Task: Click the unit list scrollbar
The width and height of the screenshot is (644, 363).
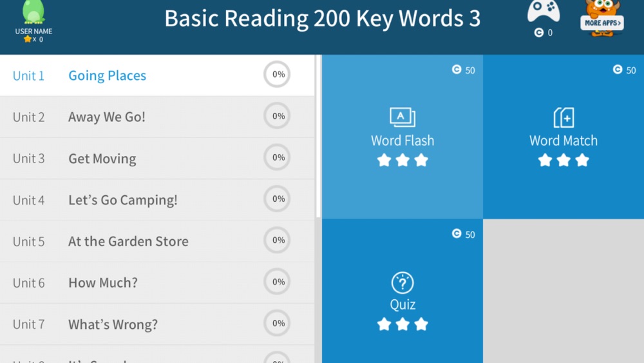Action: tap(318, 137)
